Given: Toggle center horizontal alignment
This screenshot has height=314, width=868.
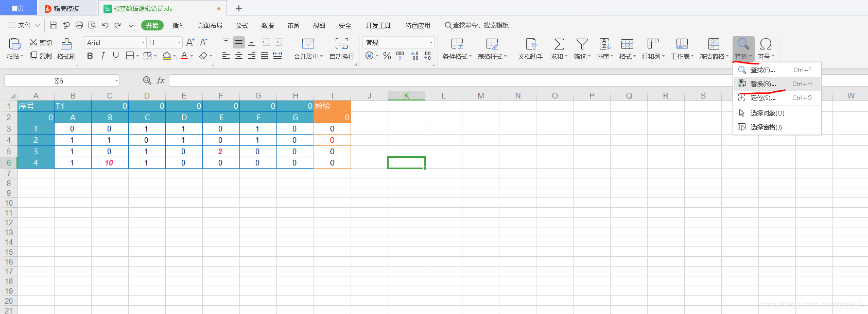Looking at the screenshot, I should [x=239, y=56].
